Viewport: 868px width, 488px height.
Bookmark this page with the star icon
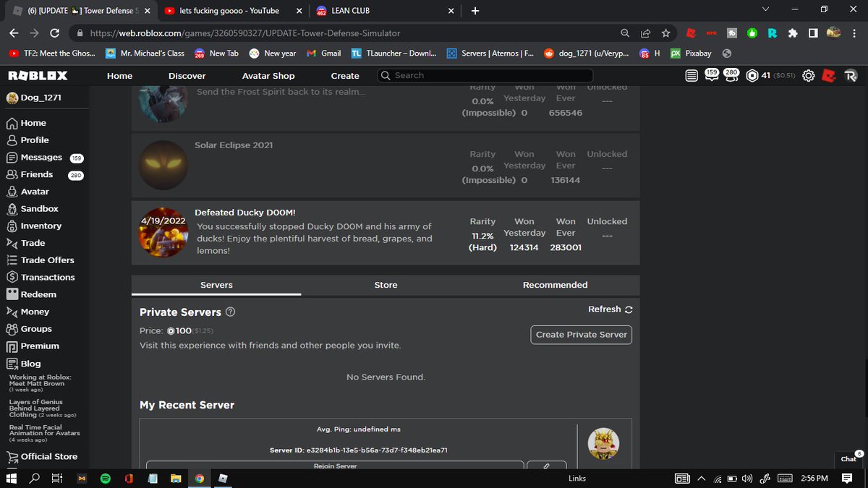point(665,33)
